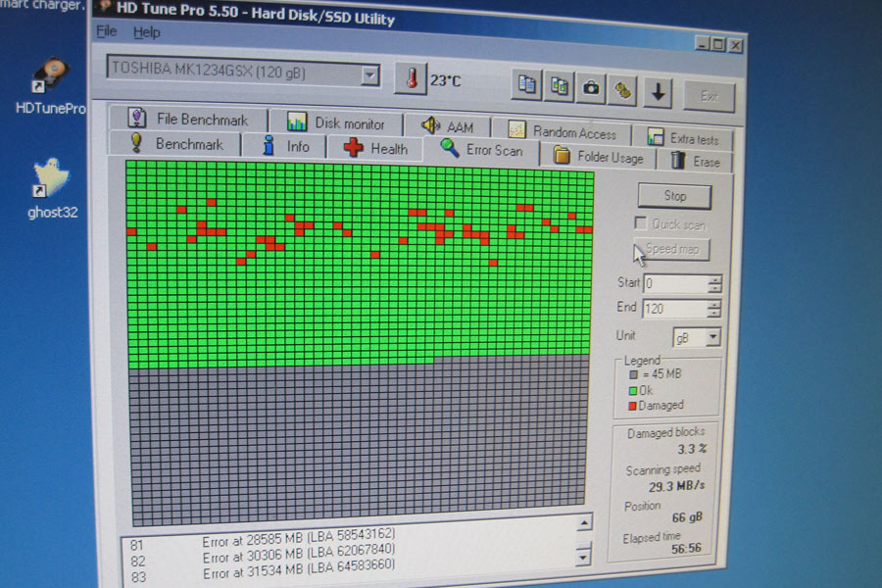
Task: Expand the Unit gB dropdown
Action: (x=712, y=337)
